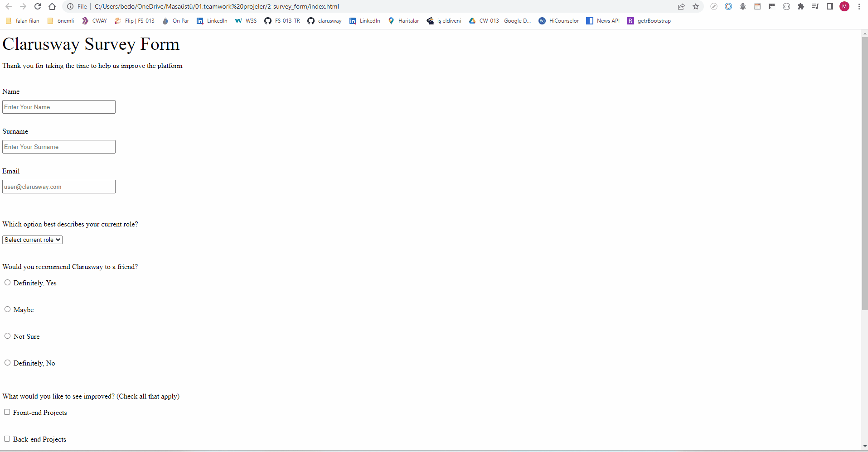This screenshot has height=452, width=868.
Task: Open the Extensions puzzle icon
Action: coord(801,6)
